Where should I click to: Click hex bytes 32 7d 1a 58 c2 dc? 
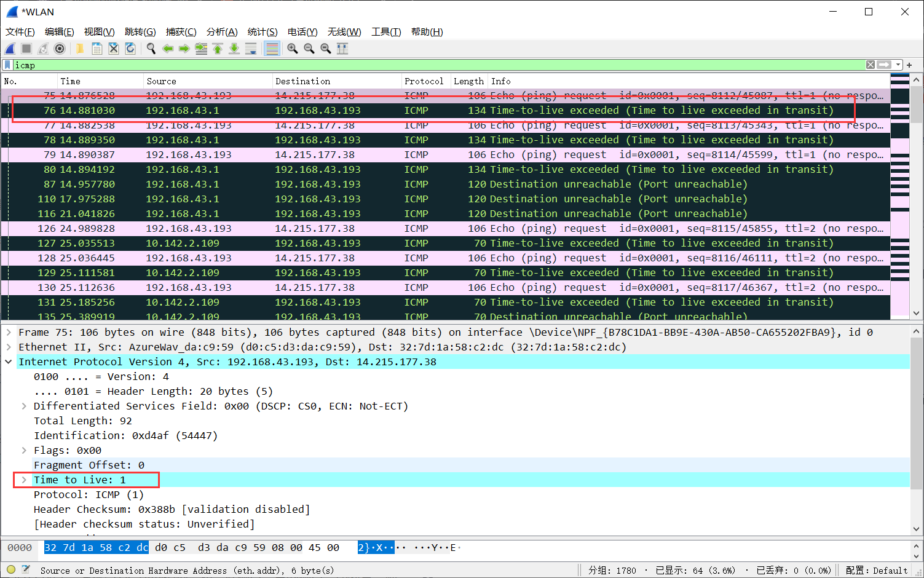[97, 547]
